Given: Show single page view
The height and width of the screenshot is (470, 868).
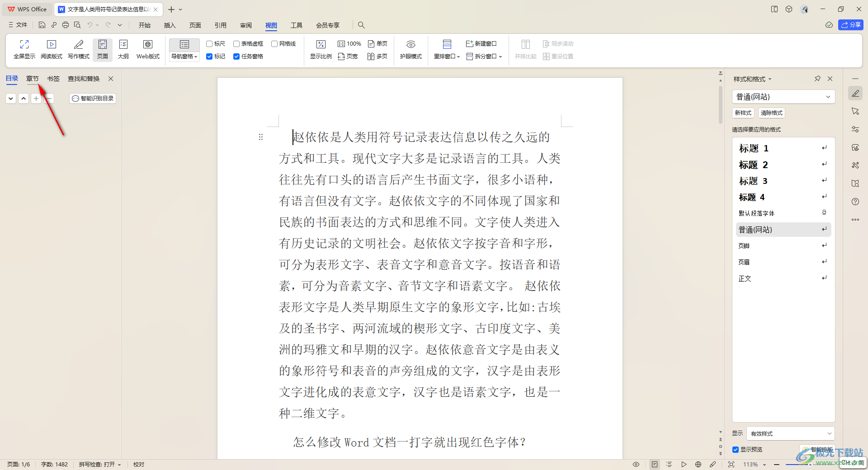Looking at the screenshot, I should [377, 44].
